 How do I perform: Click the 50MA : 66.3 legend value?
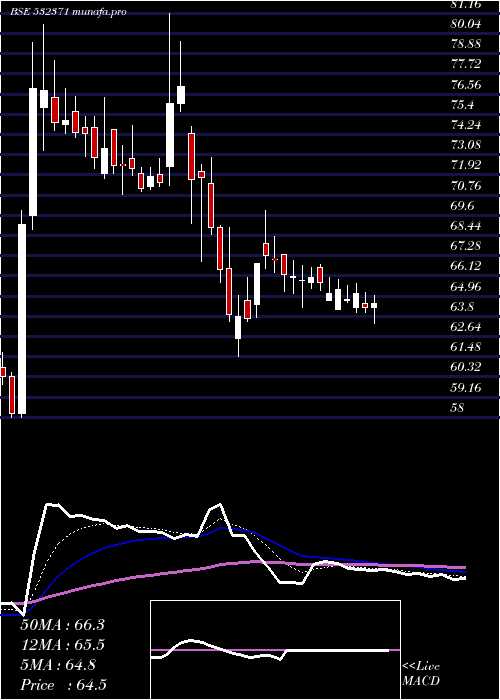pos(63,625)
